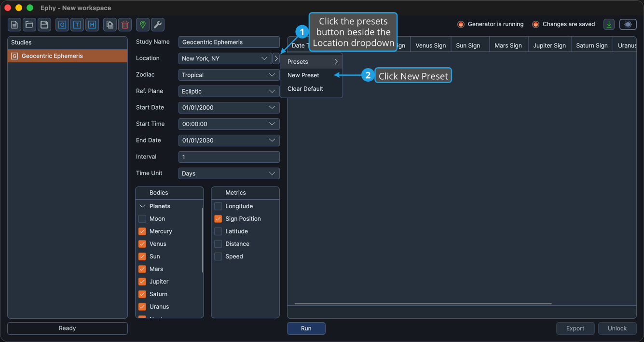Click the results table horizontal scrollbar
644x342 pixels.
tap(423, 304)
